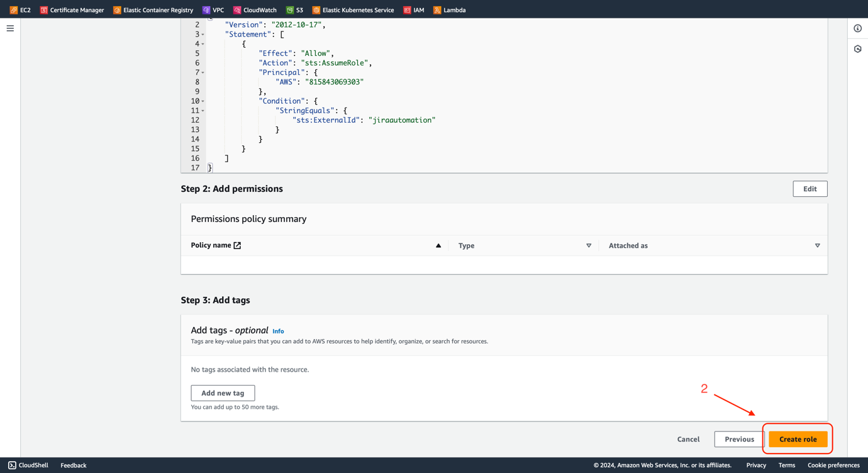Image resolution: width=868 pixels, height=473 pixels.
Task: Collapse the JSON fold at line 3
Action: pos(203,35)
